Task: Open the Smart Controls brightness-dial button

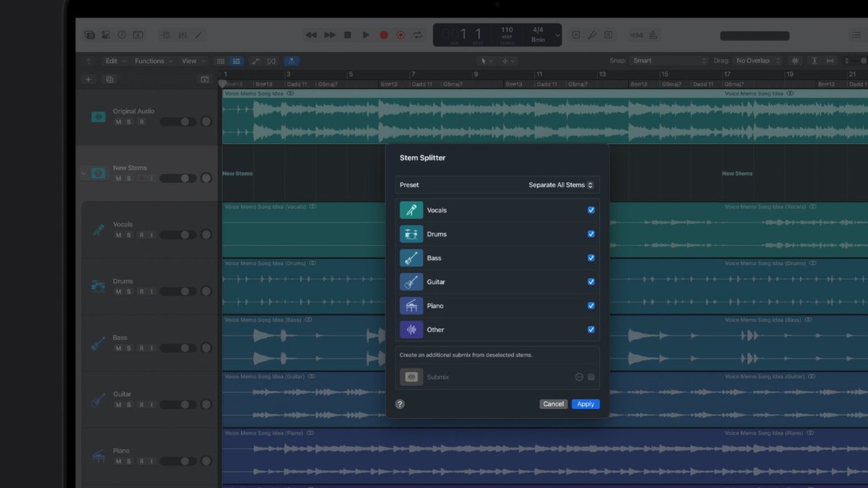Action: (x=167, y=35)
